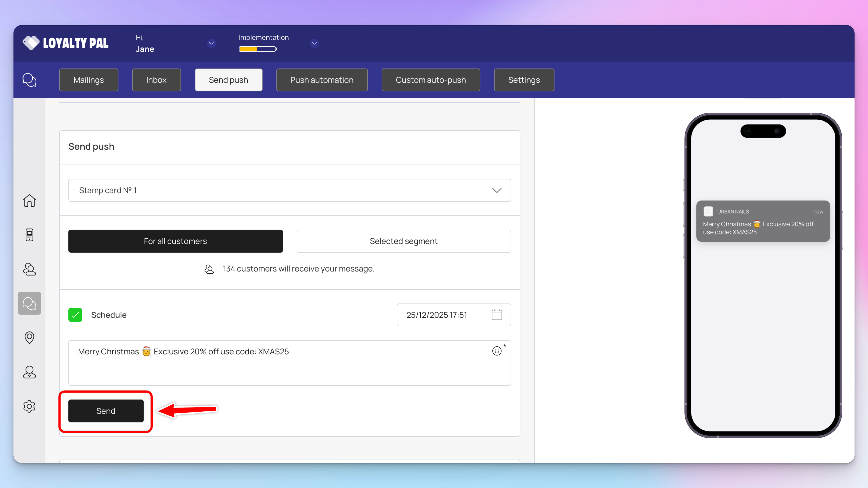Open the Custom auto-push tab
The width and height of the screenshot is (868, 488).
click(x=430, y=80)
